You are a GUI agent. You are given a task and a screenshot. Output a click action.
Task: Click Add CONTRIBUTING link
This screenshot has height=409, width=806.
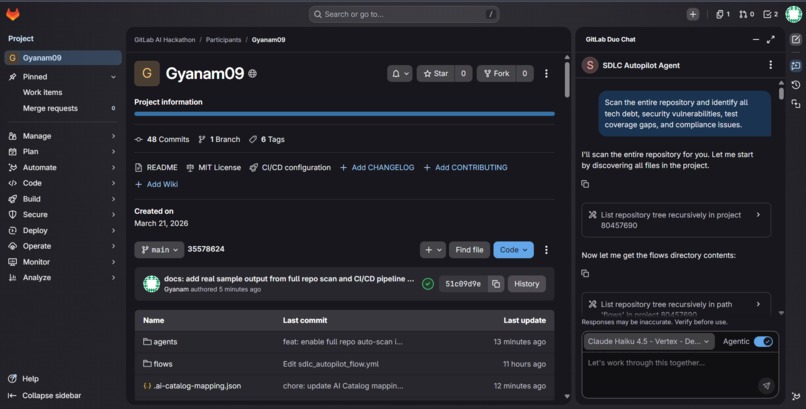pos(466,168)
